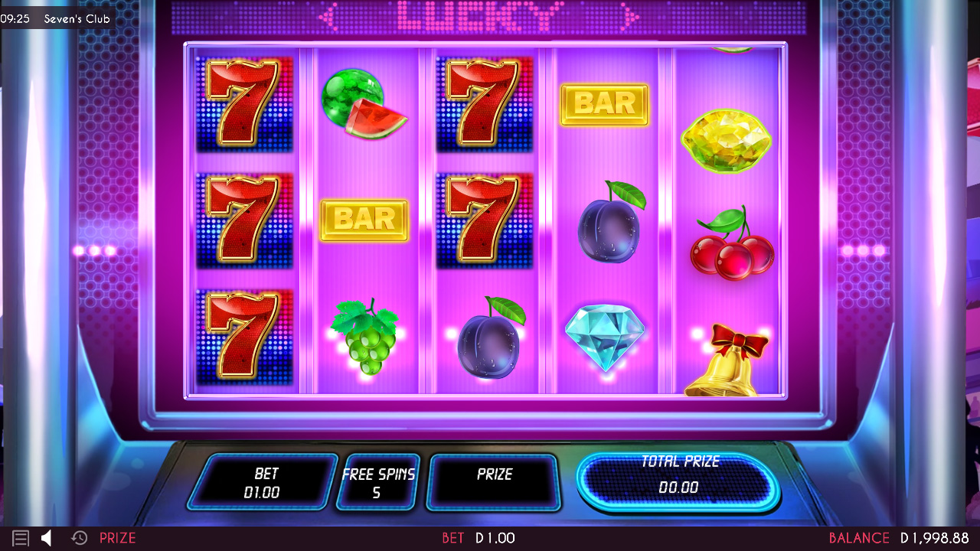Mute the game sound speaker icon
The height and width of the screenshot is (551, 980).
click(46, 538)
